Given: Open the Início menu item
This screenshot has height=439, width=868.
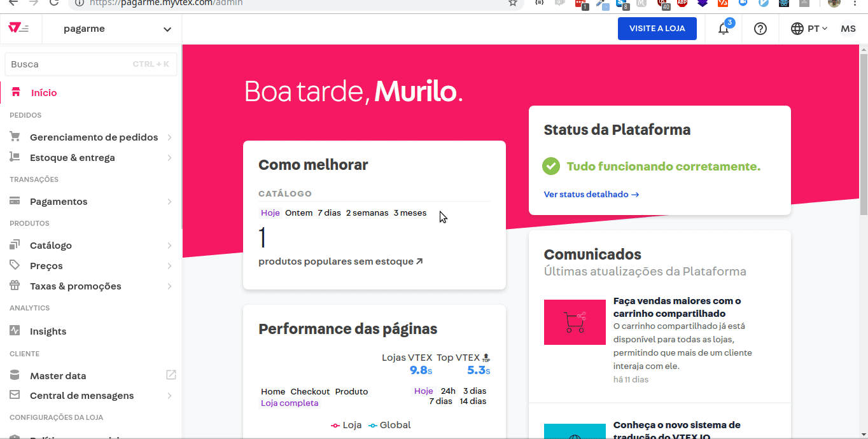Looking at the screenshot, I should coord(44,93).
